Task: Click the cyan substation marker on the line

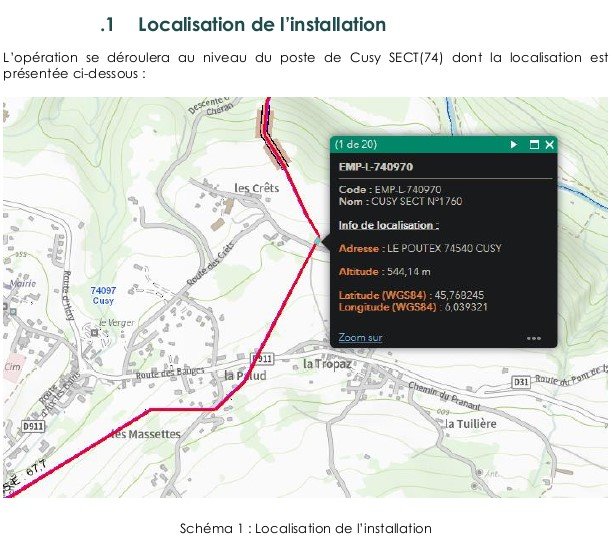Action: [318, 242]
